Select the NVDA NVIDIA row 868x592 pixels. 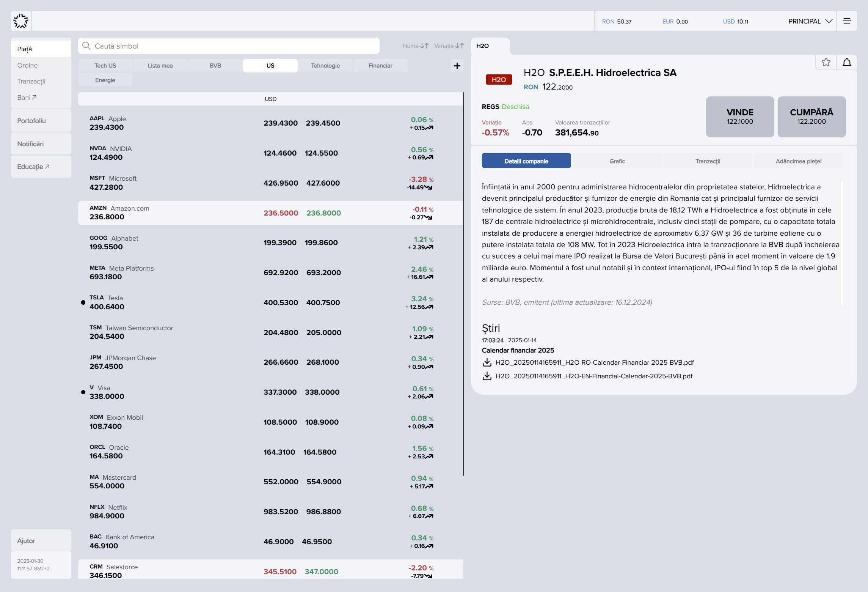[270, 153]
